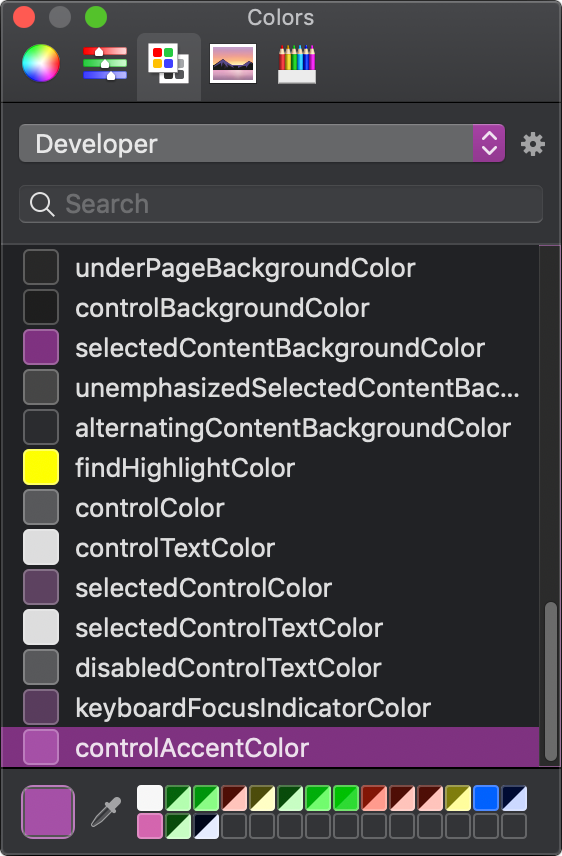The height and width of the screenshot is (856, 562).
Task: Click the Developer dropdown stepper arrows
Action: 489,144
